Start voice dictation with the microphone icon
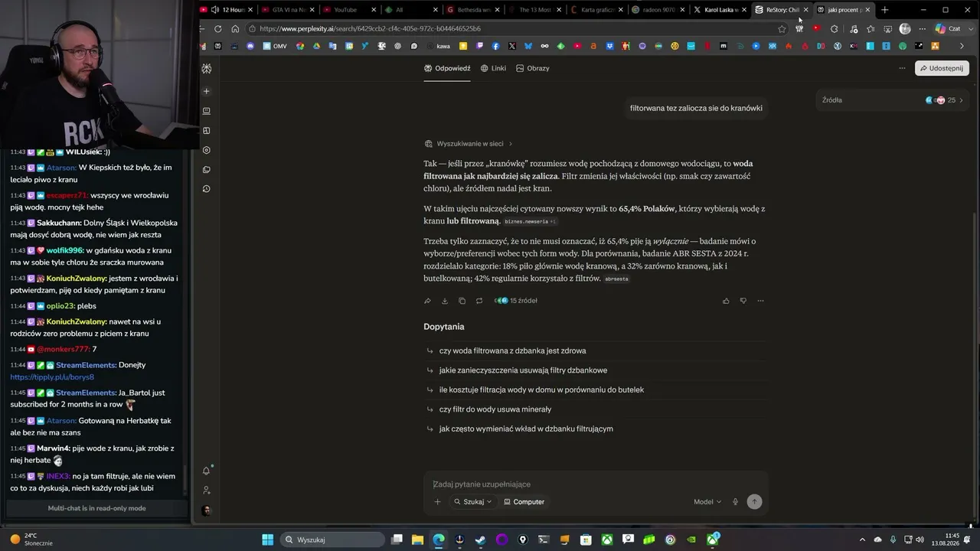The height and width of the screenshot is (551, 980). pos(735,502)
